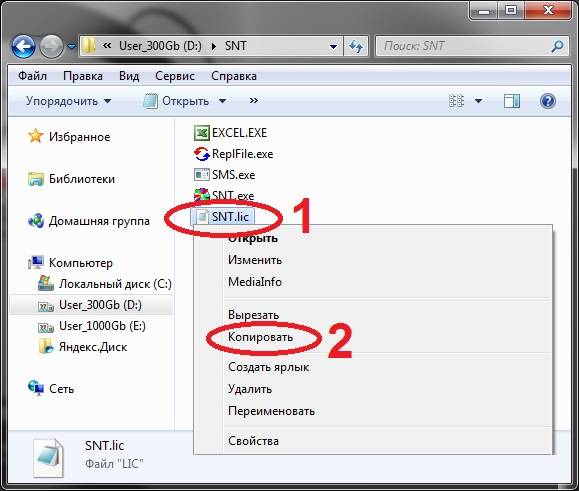Image resolution: width=579 pixels, height=491 pixels.
Task: Choose Копировать in the context menu
Action: (x=260, y=337)
